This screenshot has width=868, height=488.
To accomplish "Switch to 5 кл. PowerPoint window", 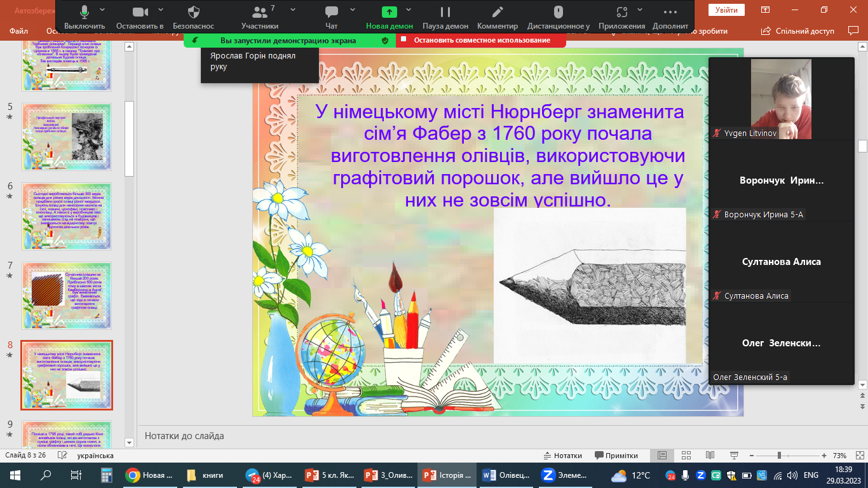I will [328, 475].
